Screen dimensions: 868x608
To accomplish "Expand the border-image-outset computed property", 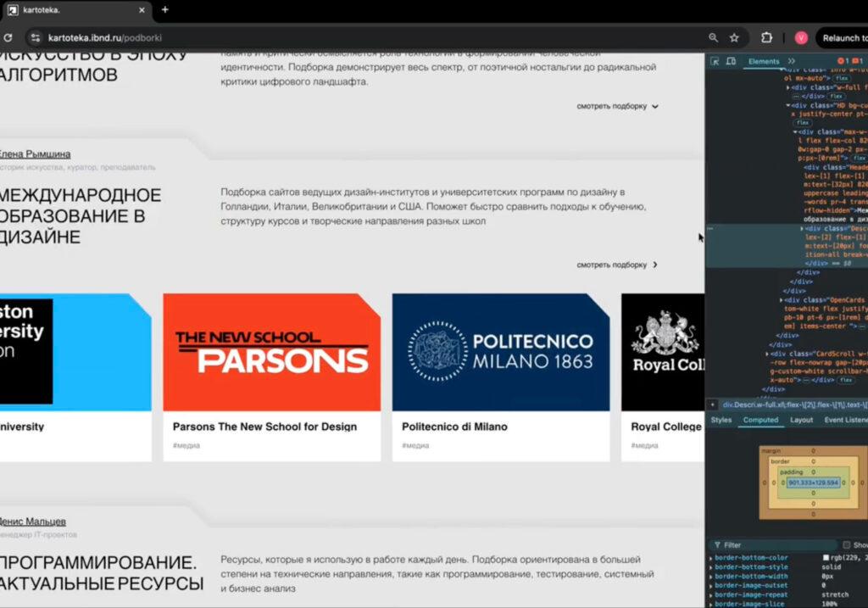I will (x=711, y=585).
